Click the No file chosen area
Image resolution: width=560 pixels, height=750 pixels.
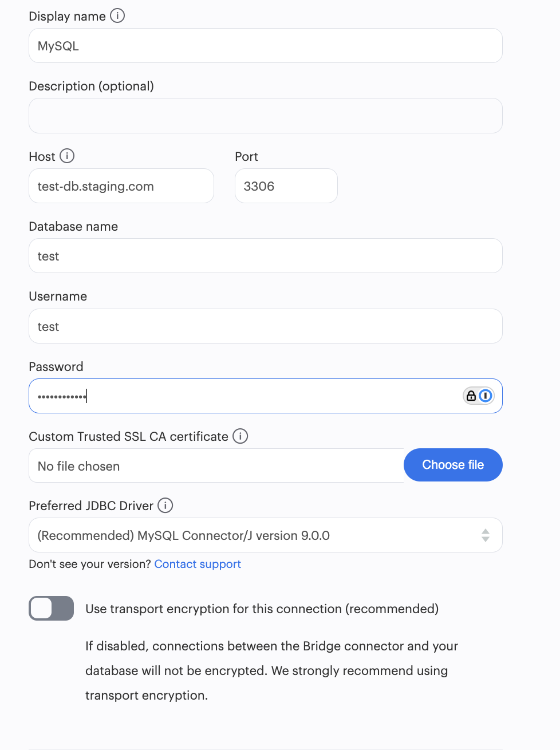(172, 465)
